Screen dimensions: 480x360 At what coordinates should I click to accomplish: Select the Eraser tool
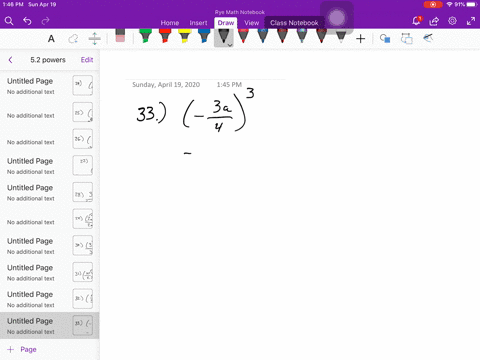coord(120,36)
